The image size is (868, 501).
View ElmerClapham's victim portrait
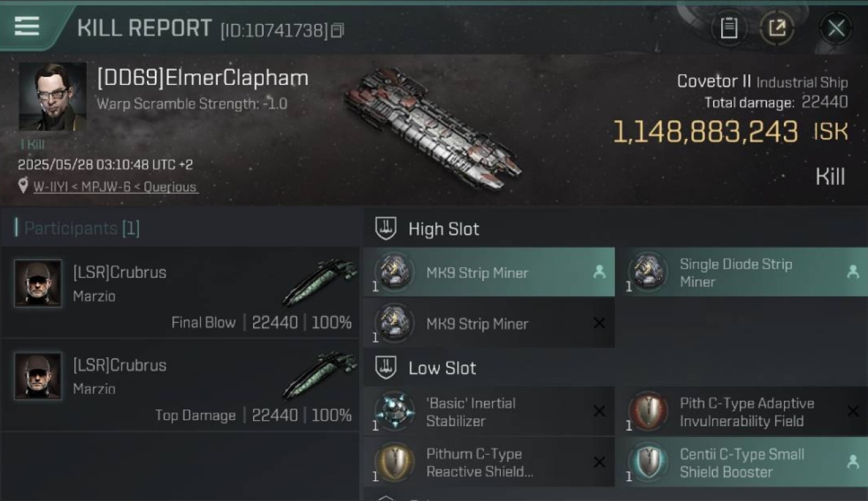tap(52, 96)
